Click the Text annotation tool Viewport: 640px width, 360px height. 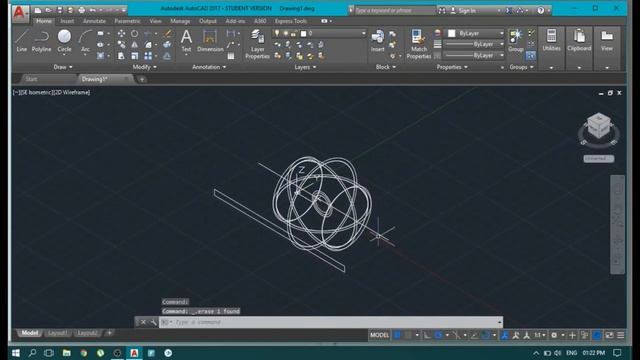186,41
